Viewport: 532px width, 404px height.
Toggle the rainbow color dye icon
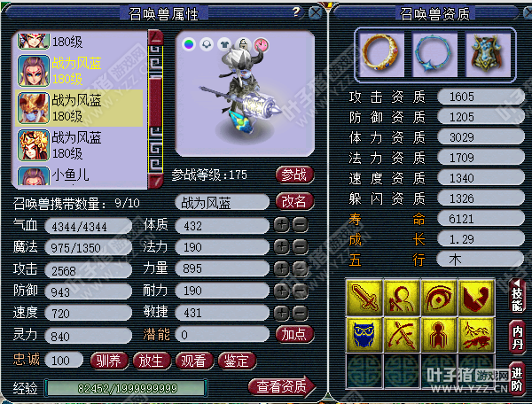[x=189, y=44]
